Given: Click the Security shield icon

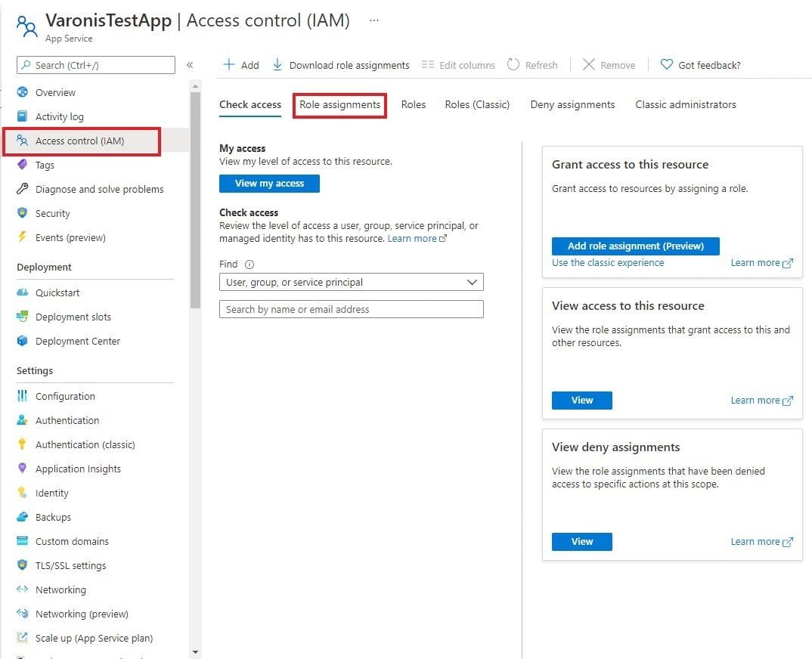Looking at the screenshot, I should [22, 213].
